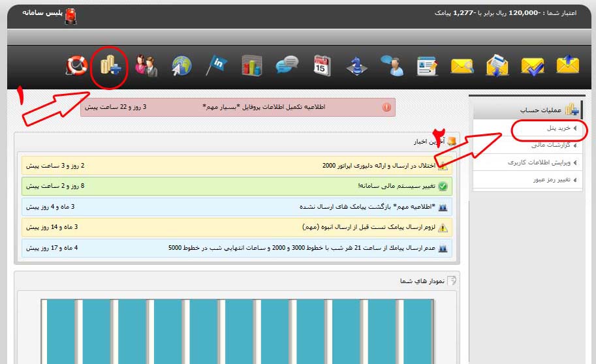Screen dimensions: 596x364
Task: Click the red police siren icon
Action: [x=71, y=16]
